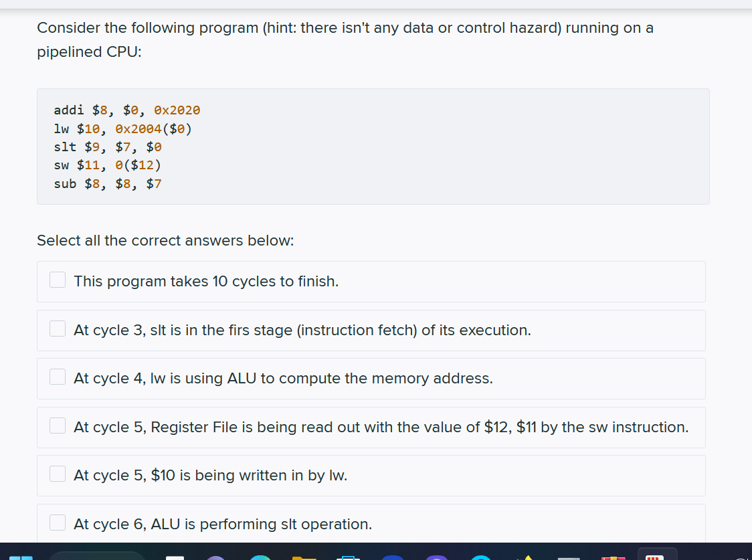Launch the purple circular app on the taskbar
Screen dimensions: 752x560
tap(437, 557)
